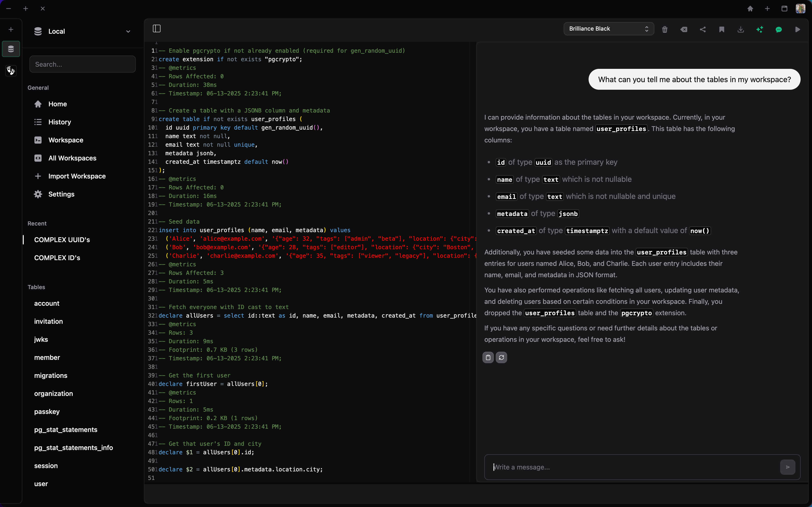Select the pg_stat_statements table

pos(66,430)
